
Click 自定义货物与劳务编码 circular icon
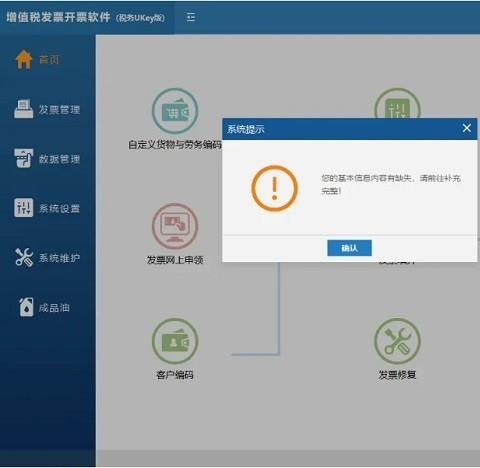click(175, 111)
